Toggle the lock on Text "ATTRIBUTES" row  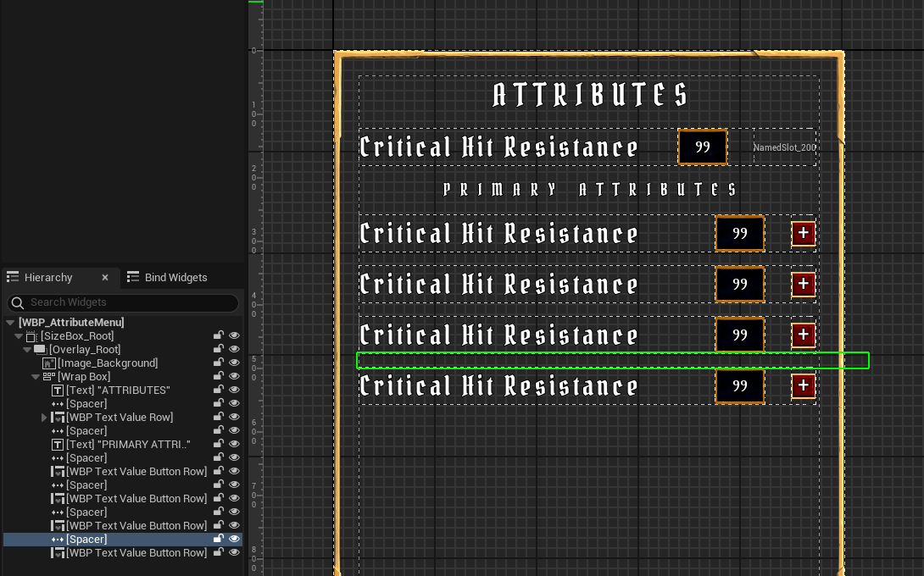tap(218, 390)
